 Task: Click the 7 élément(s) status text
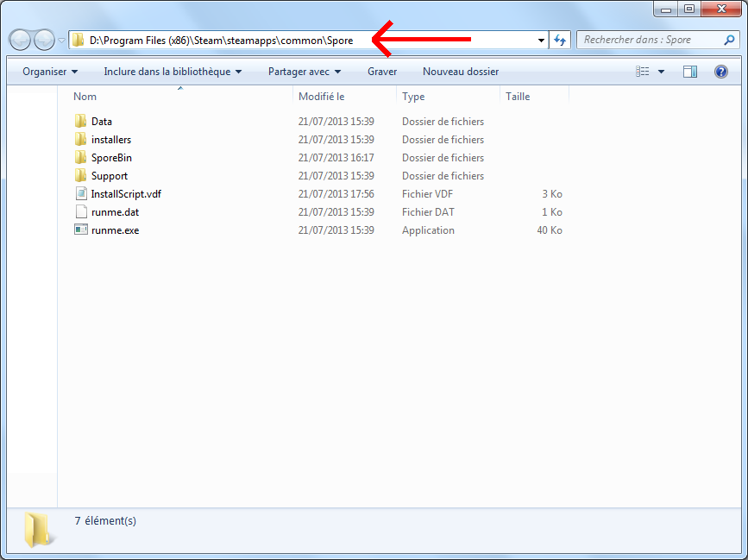pyautogui.click(x=105, y=521)
